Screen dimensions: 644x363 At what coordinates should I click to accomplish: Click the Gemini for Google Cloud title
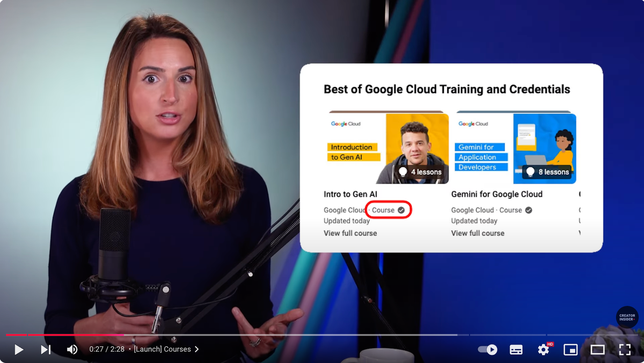tap(496, 194)
